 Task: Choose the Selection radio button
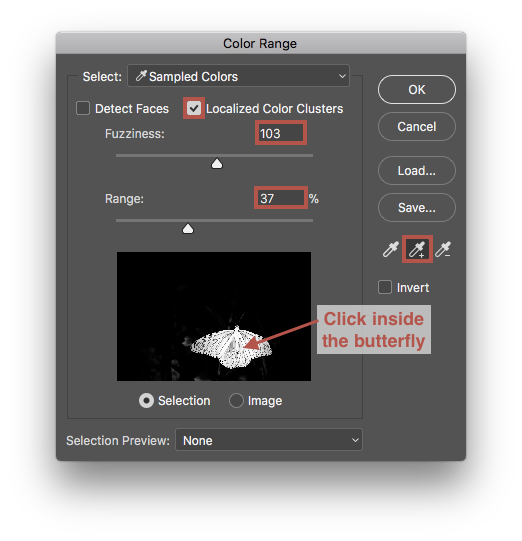(x=146, y=401)
